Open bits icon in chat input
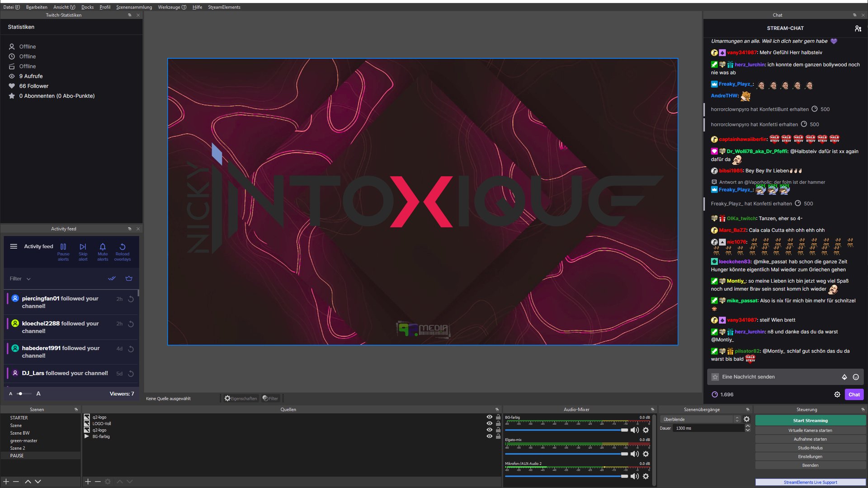This screenshot has width=868, height=488. pyautogui.click(x=844, y=377)
